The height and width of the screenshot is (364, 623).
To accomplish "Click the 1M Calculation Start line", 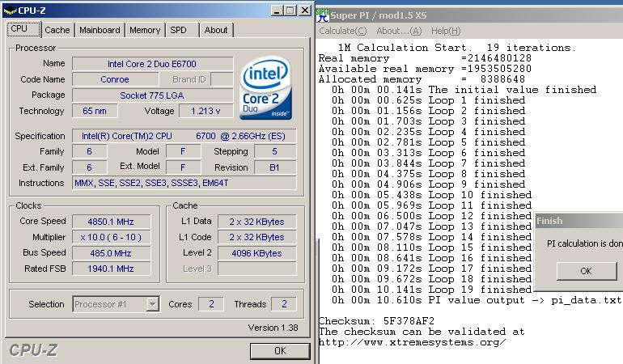I will (x=457, y=48).
